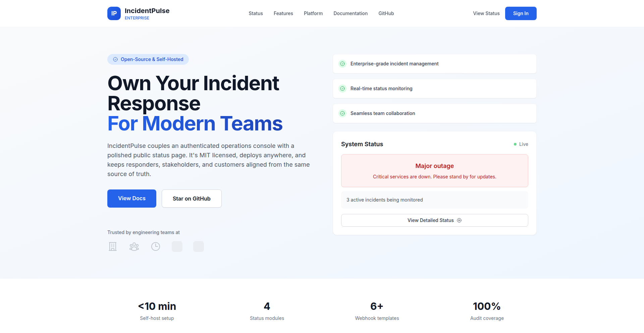
Task: Click the badge icon in Open-Source & Self-Hosted pill
Action: click(x=115, y=59)
